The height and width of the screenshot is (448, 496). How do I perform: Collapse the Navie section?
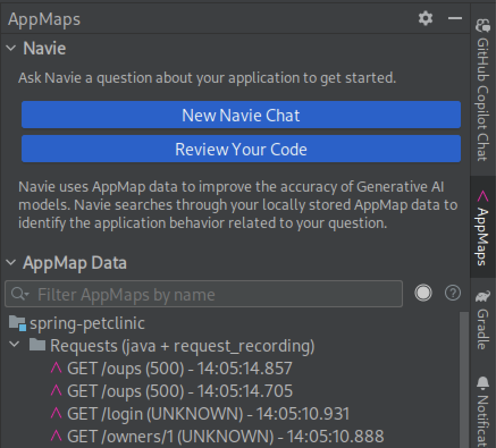pyautogui.click(x=11, y=48)
